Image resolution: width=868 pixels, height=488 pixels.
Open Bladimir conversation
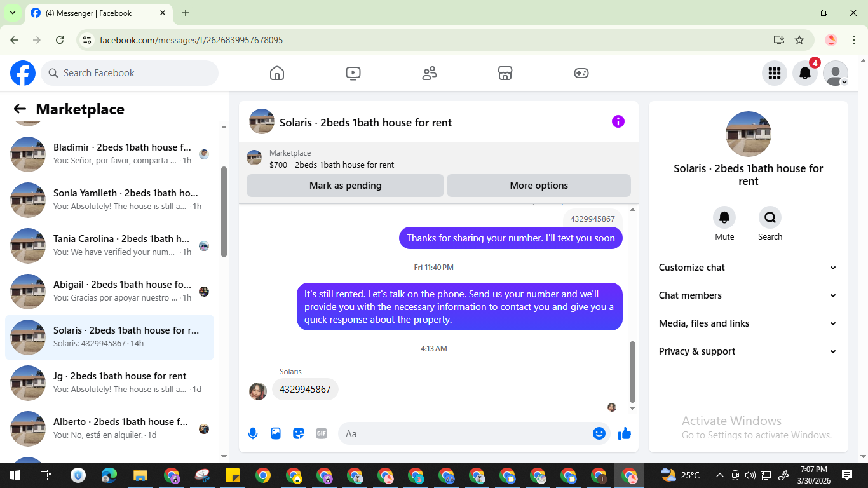(x=109, y=154)
